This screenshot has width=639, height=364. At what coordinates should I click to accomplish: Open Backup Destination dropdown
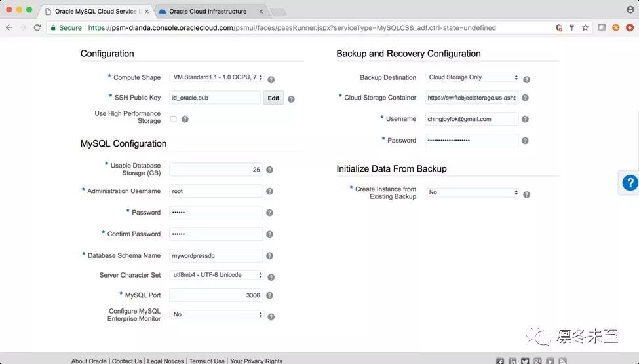click(x=472, y=77)
